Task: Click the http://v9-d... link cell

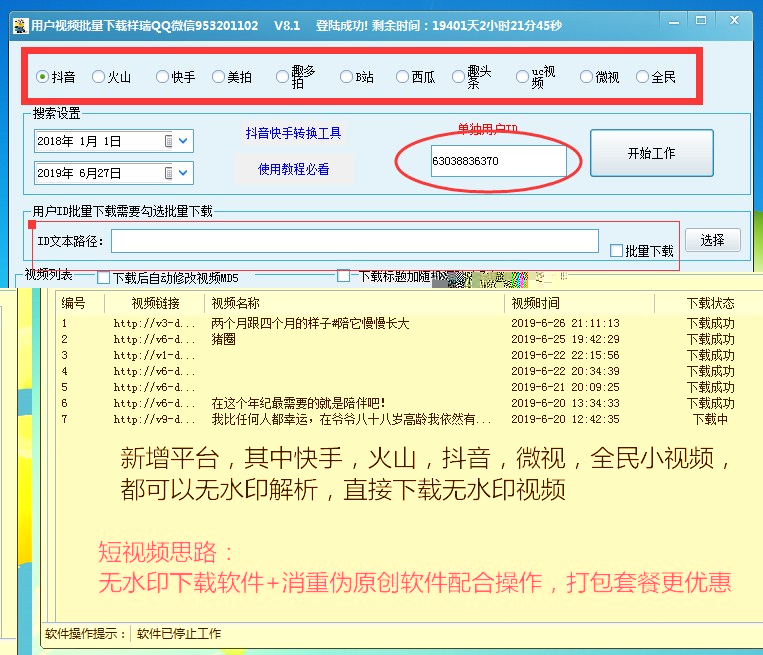Action: tap(154, 419)
